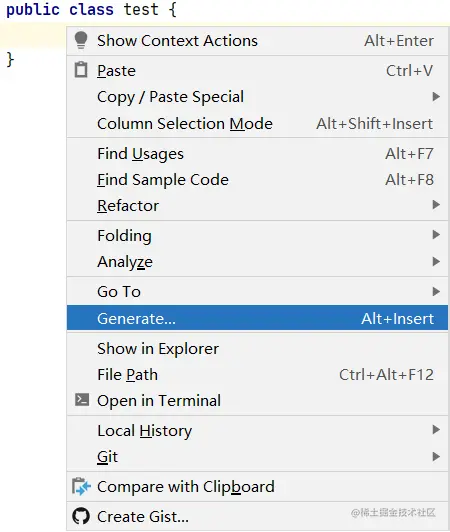
Task: Select Generate... from the context menu
Action: coord(257,318)
